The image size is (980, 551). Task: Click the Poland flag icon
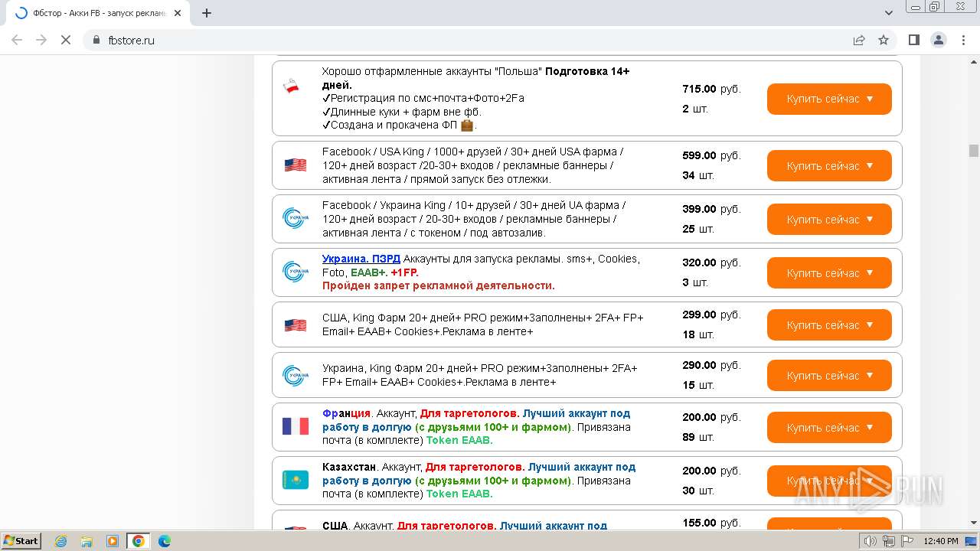click(291, 86)
